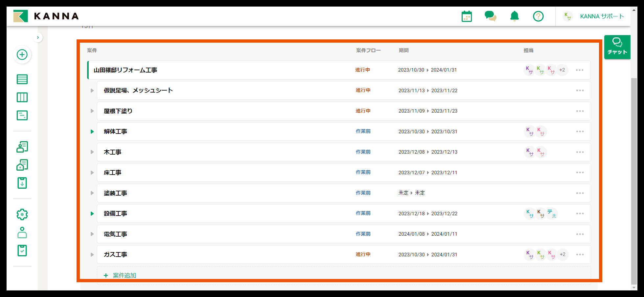
Task: Expand the left sidebar with chevron
Action: pos(38,37)
